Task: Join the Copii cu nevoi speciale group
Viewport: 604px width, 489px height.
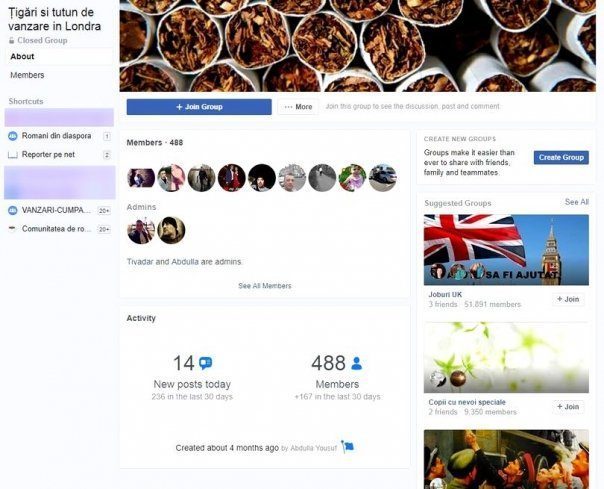Action: [x=568, y=407]
